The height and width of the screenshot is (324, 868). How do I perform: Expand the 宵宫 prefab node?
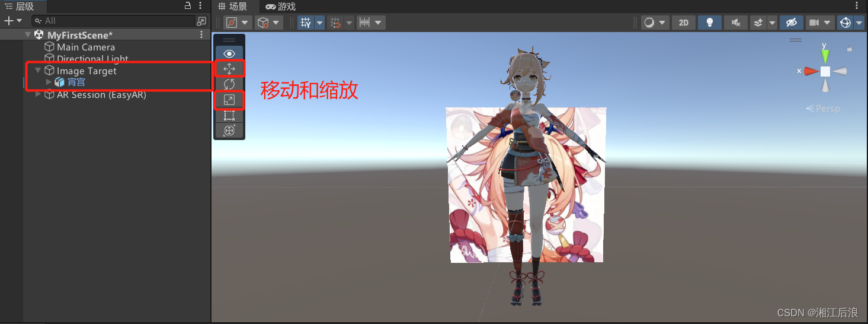(49, 82)
